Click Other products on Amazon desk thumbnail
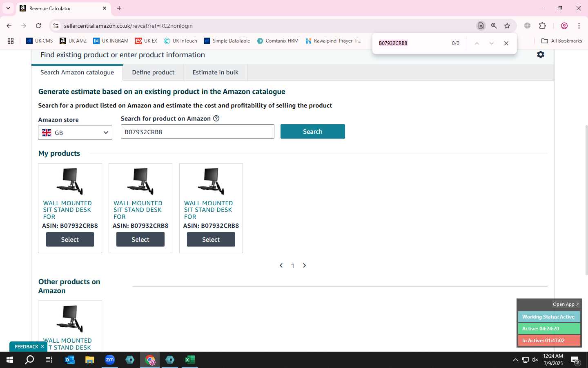This screenshot has height=368, width=588. (70, 319)
